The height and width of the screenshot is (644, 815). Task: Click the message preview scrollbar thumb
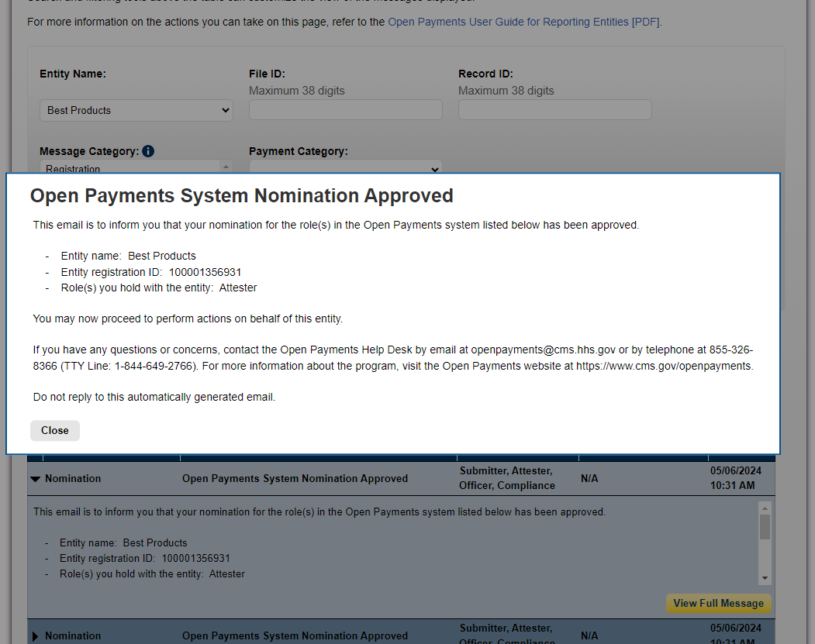(x=765, y=527)
